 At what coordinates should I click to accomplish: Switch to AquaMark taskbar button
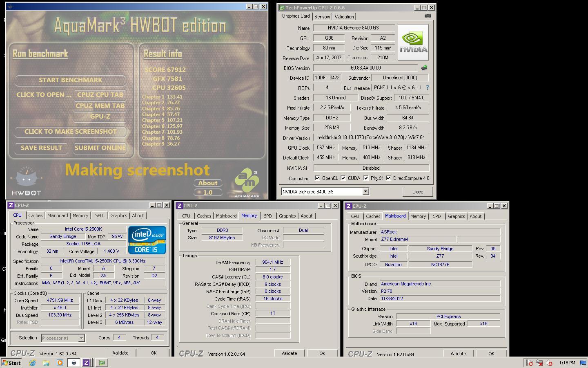(74, 363)
